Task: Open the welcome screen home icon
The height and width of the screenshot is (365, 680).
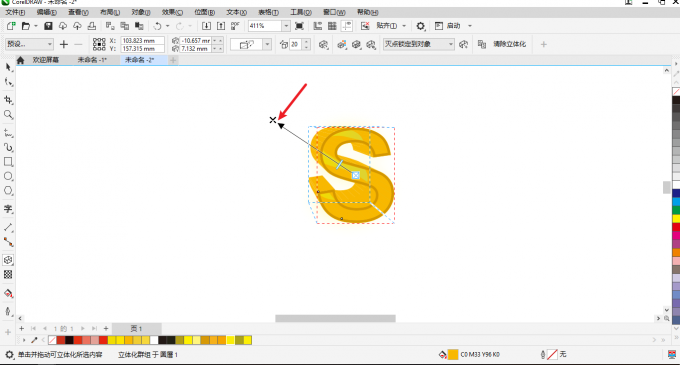Action: [x=20, y=60]
